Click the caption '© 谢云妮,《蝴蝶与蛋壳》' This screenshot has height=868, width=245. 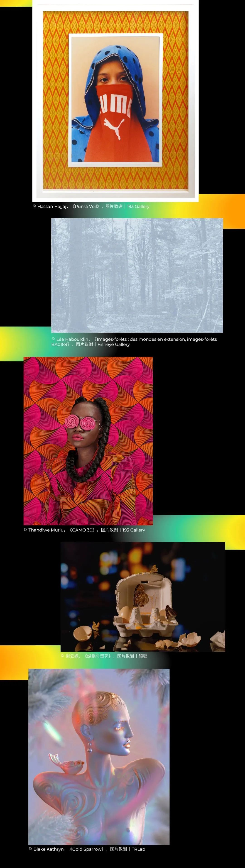104,656
